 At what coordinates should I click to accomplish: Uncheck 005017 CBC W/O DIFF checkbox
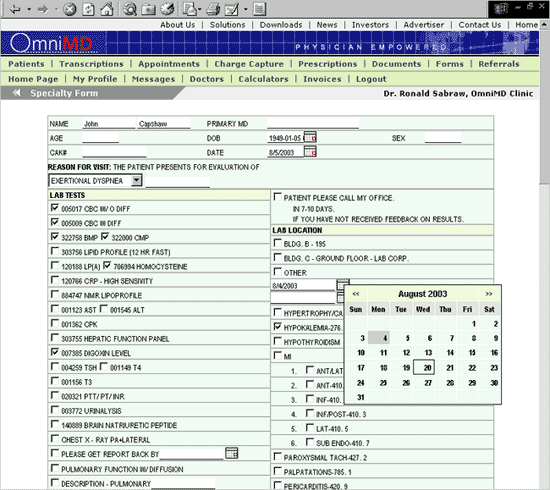pyautogui.click(x=55, y=208)
